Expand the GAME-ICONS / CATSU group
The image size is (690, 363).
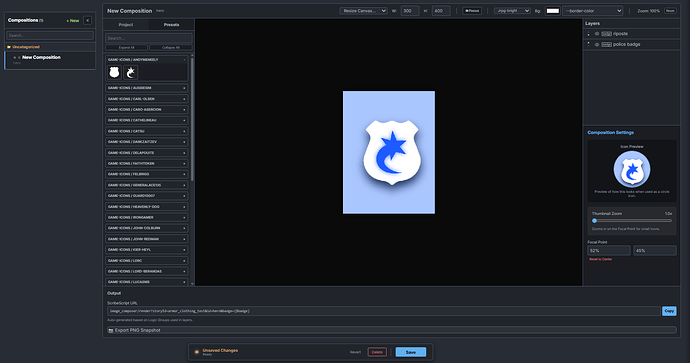(x=147, y=131)
